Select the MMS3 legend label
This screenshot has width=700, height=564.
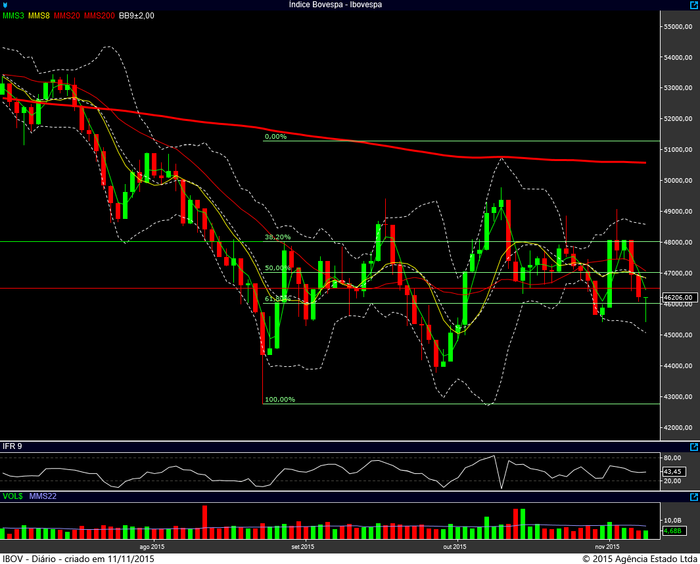tap(13, 16)
